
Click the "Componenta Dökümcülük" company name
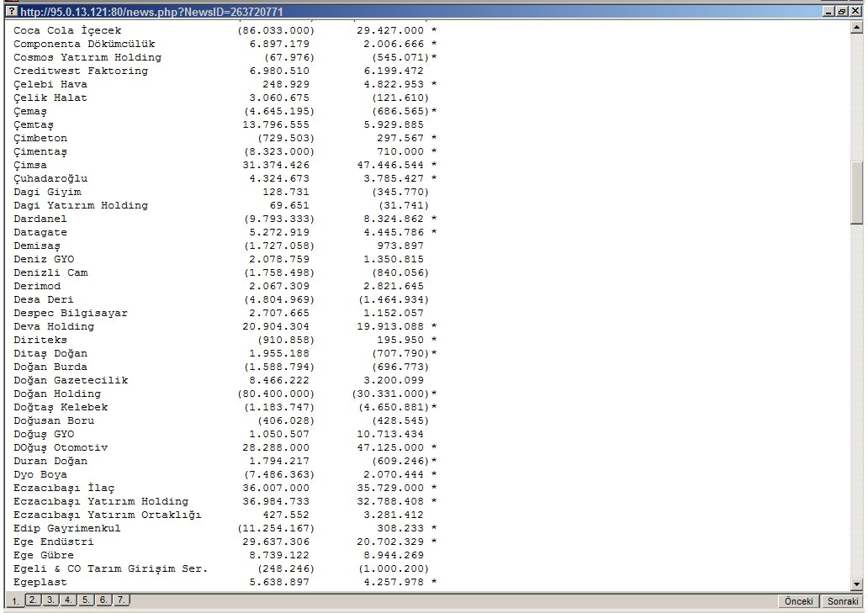pos(84,44)
